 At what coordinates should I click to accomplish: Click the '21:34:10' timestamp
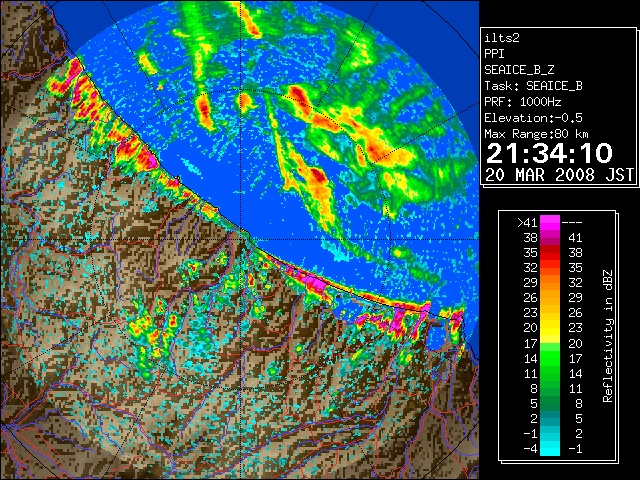(x=549, y=153)
